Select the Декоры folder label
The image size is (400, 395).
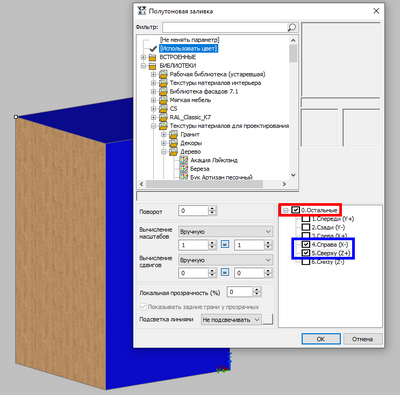191,143
